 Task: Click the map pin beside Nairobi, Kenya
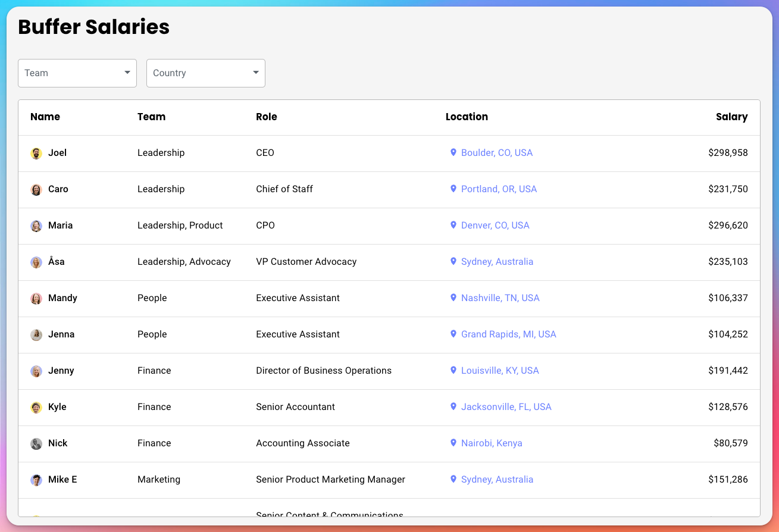[x=453, y=443]
